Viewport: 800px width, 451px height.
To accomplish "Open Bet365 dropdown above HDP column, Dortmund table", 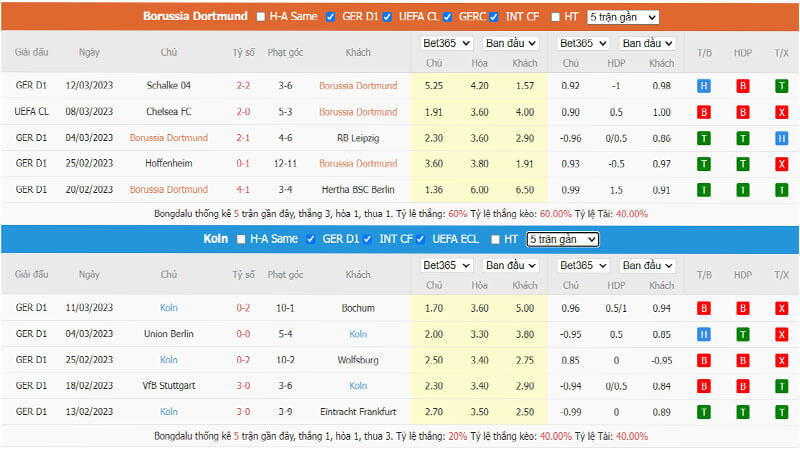I will coord(583,43).
